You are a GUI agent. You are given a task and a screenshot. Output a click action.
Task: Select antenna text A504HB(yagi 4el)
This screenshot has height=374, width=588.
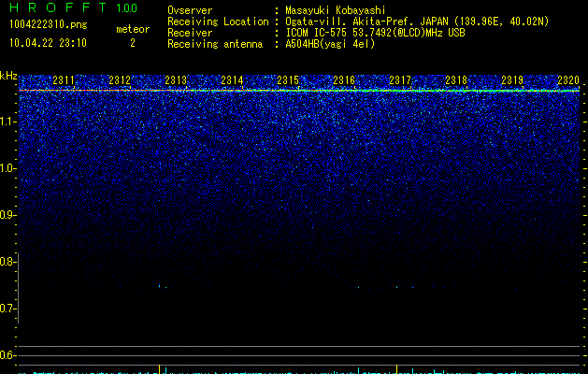tap(330, 44)
